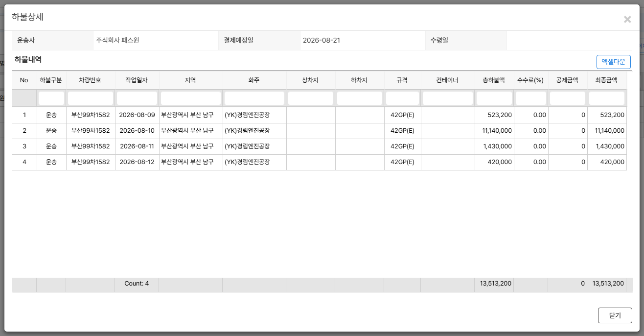644x336 pixels.
Task: Sort by 공제금액 column header
Action: click(x=568, y=80)
